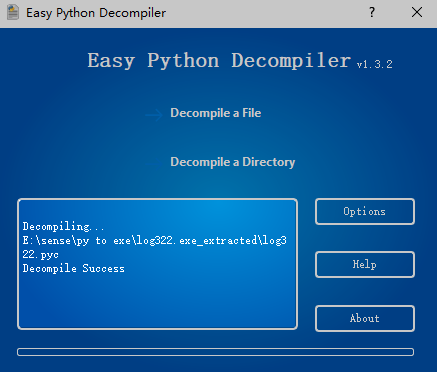This screenshot has height=372, width=437.
Task: Open the Options dialog
Action: point(365,212)
